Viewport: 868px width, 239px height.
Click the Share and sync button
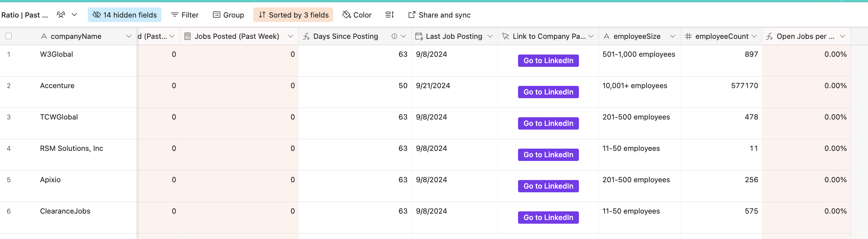coord(439,15)
